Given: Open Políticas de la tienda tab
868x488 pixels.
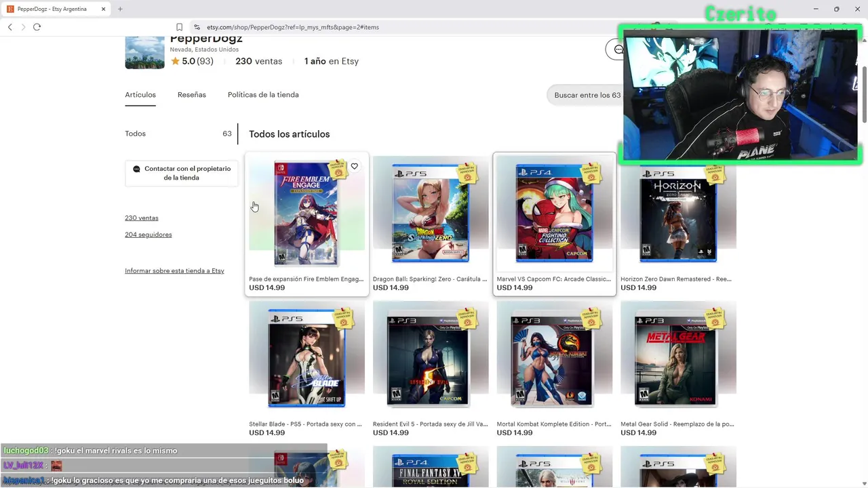Looking at the screenshot, I should pyautogui.click(x=263, y=95).
